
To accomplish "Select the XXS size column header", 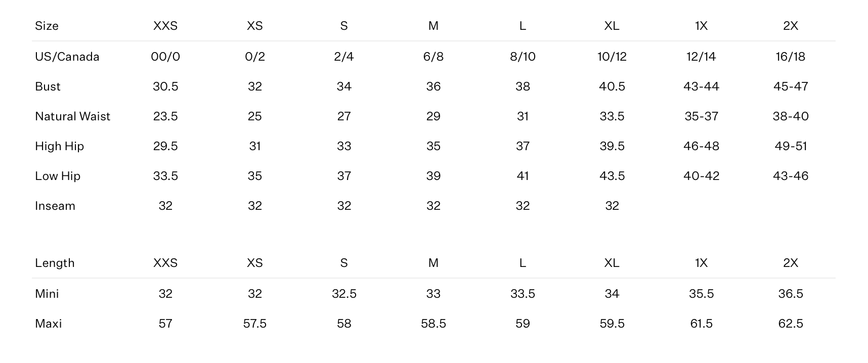I will coord(165,26).
